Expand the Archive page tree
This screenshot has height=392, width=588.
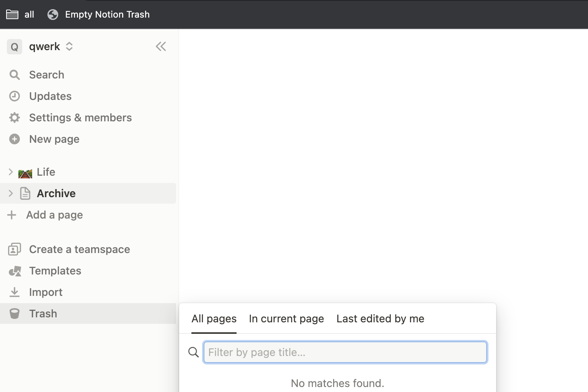click(10, 193)
